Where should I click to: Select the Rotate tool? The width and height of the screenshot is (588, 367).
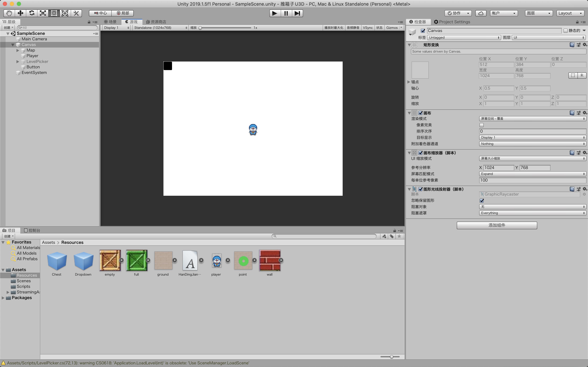31,13
